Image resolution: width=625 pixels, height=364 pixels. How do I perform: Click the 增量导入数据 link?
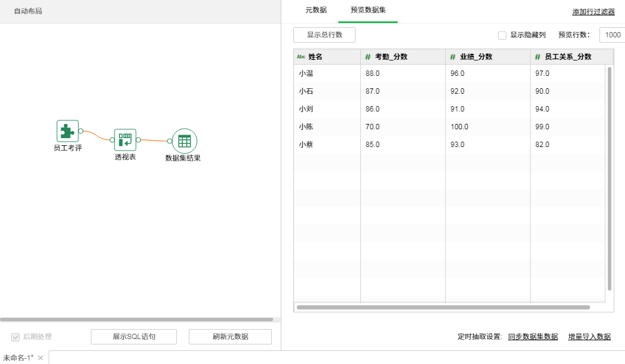click(x=589, y=337)
